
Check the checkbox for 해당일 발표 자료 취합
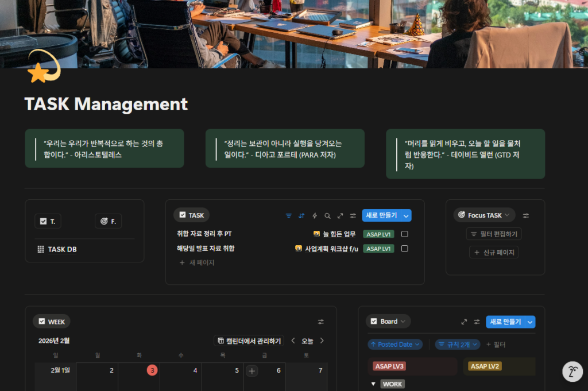pyautogui.click(x=404, y=249)
